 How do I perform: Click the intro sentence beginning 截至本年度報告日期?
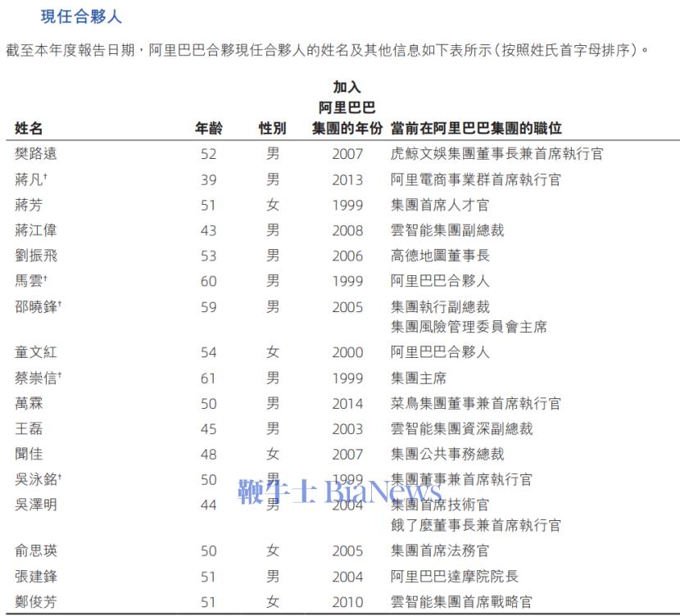(x=328, y=50)
